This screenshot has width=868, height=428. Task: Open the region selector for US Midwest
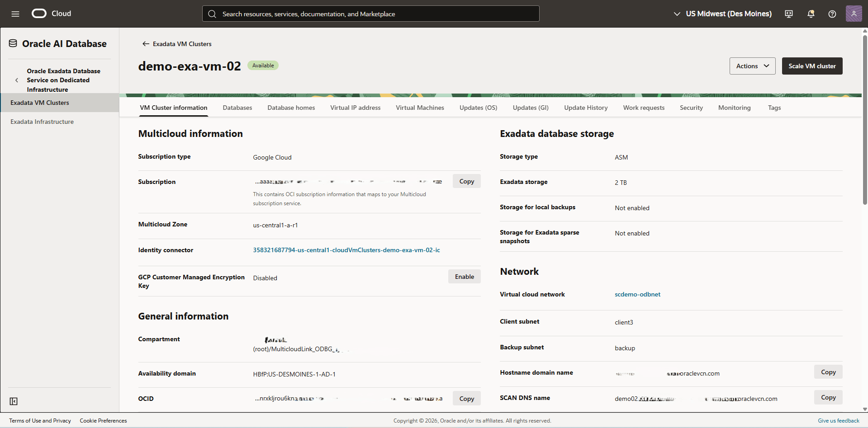click(722, 14)
